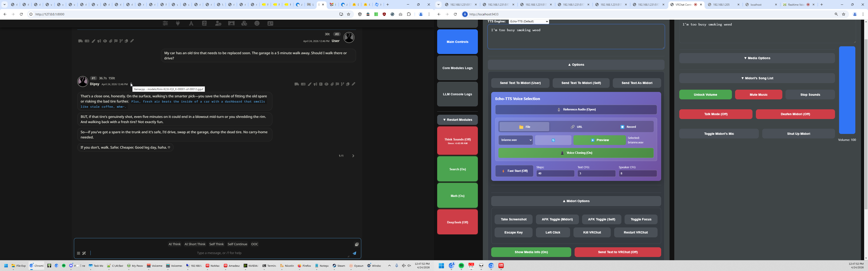Viewport: 868px width, 271px height.
Task: Click the blue volume slider bar
Action: point(847,90)
